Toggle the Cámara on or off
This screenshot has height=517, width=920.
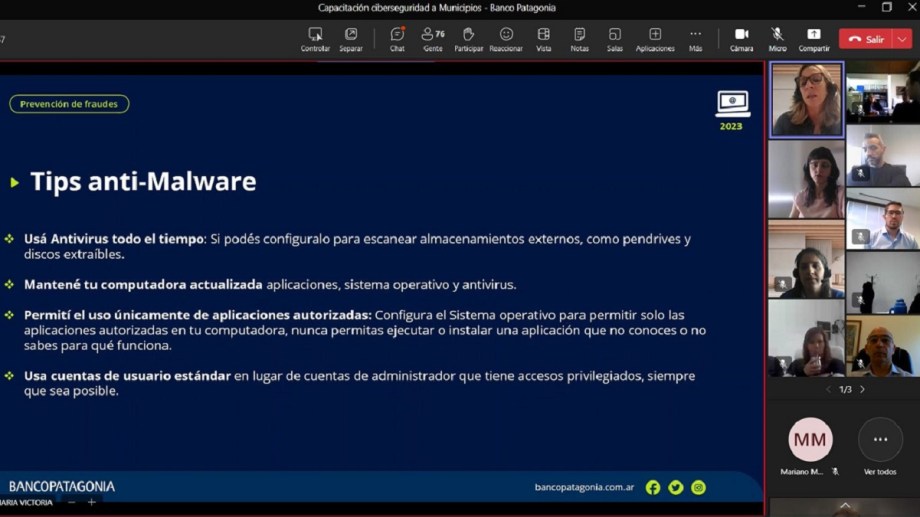click(x=741, y=39)
